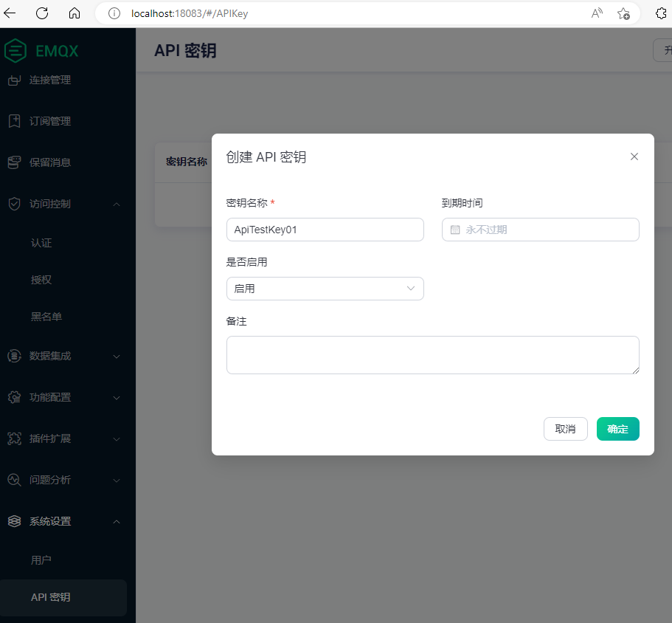Open 问题分析 section

[x=49, y=480]
